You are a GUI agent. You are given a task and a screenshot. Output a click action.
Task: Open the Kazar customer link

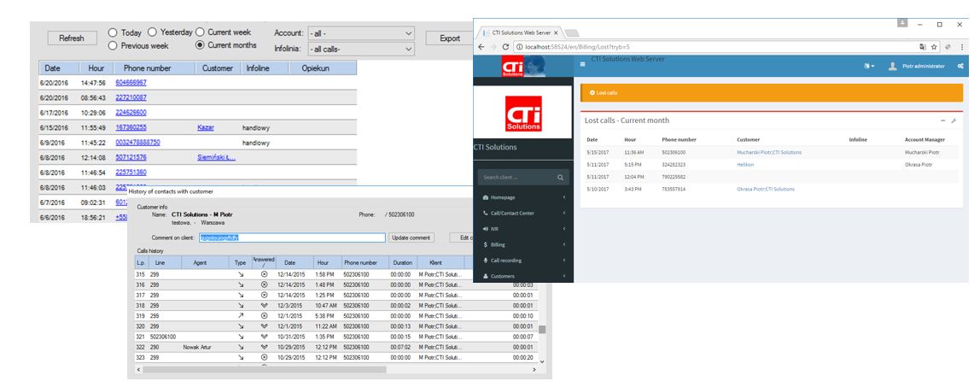point(206,127)
